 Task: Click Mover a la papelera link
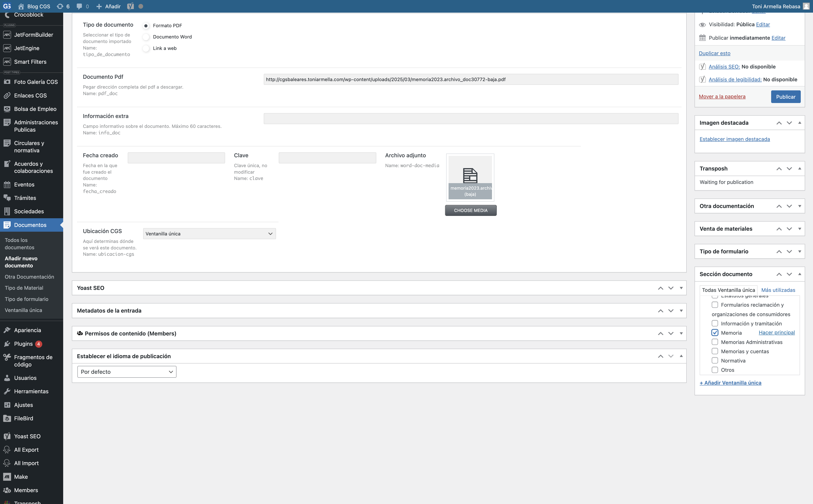[722, 96]
